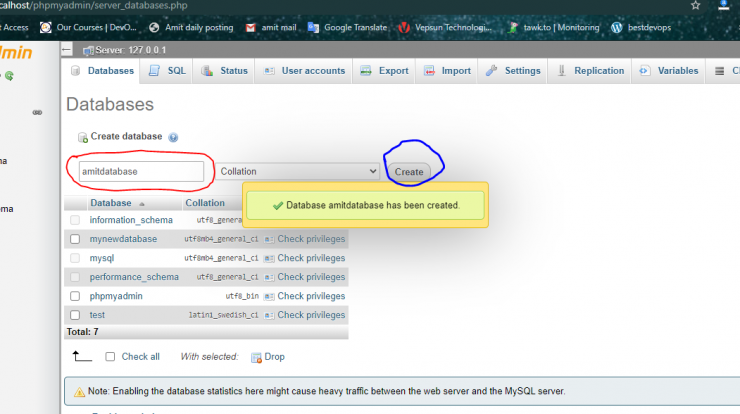Open the User accounts tab

pos(303,71)
